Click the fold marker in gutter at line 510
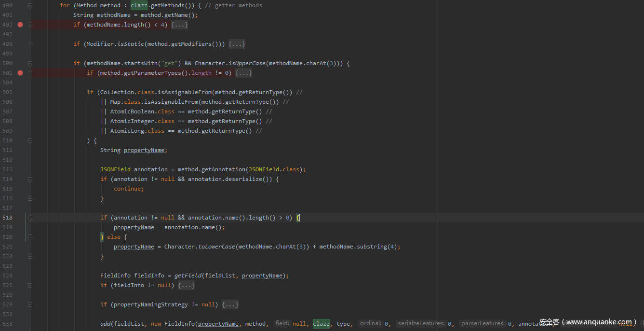Screen dimensions: 644x331 pyautogui.click(x=30, y=140)
